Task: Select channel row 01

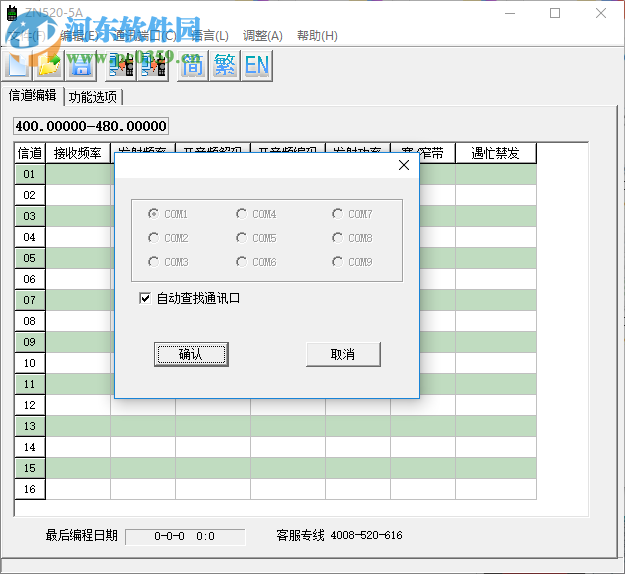Action: point(29,174)
